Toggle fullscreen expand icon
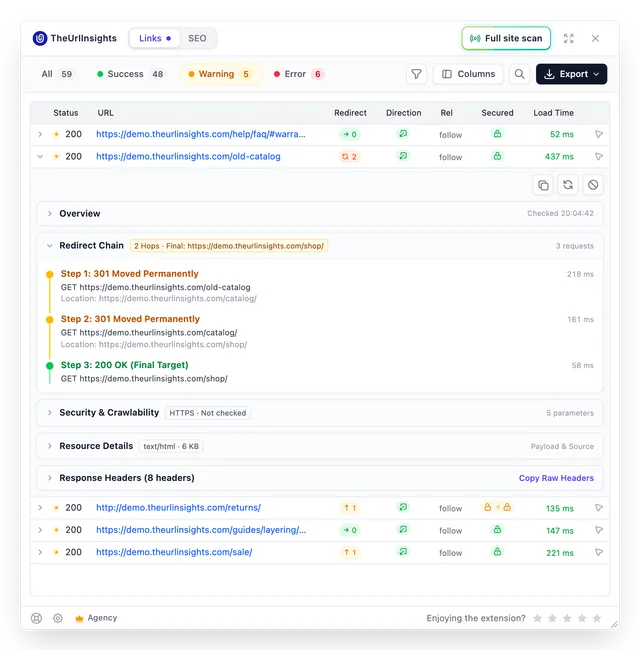Screen dimensions: 640x650 pyautogui.click(x=569, y=39)
